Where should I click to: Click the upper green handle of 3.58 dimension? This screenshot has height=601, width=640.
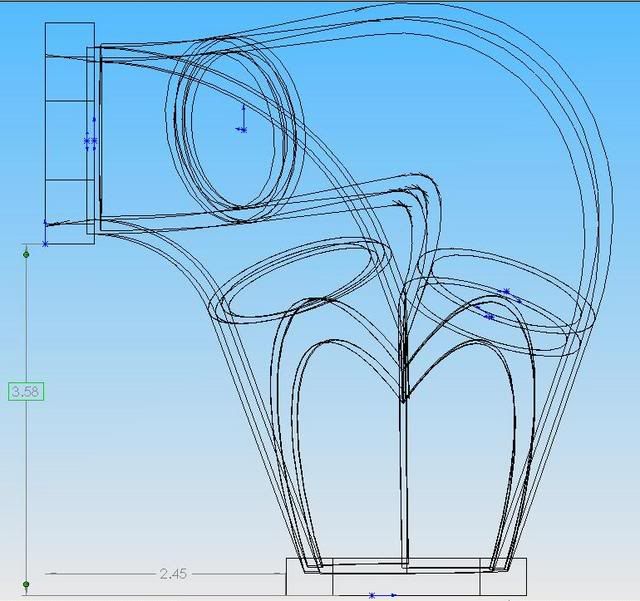(27, 255)
